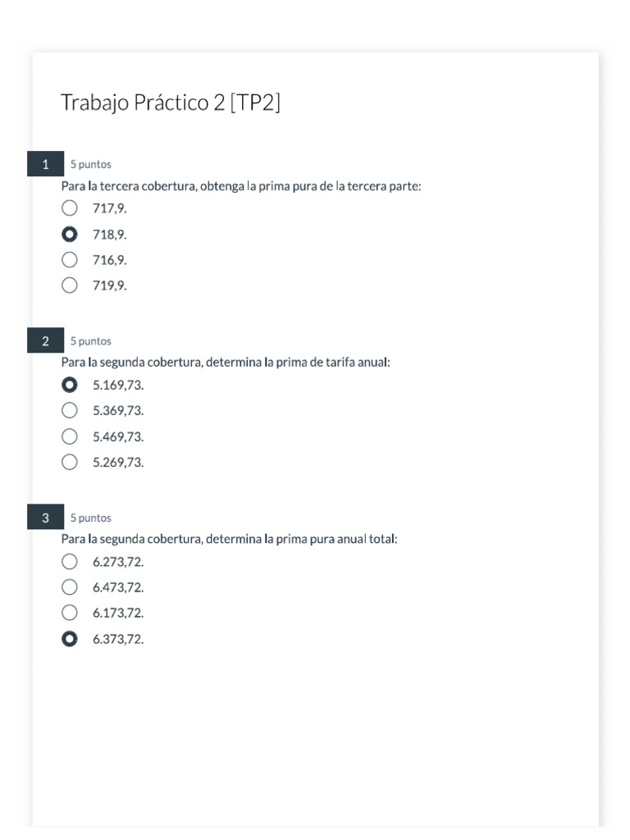Pick the 716,9 option
630x840 pixels.
[x=70, y=260]
